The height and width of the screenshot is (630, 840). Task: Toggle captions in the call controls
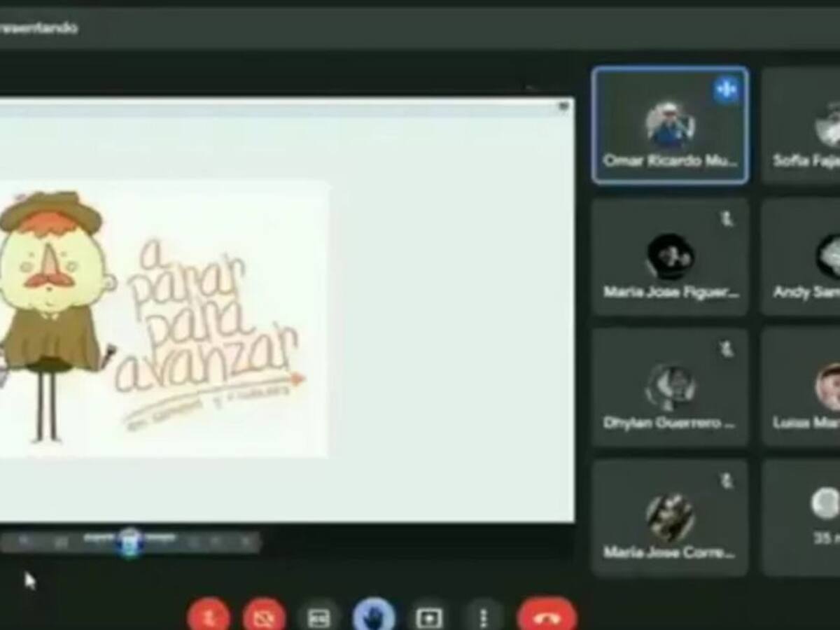(319, 617)
